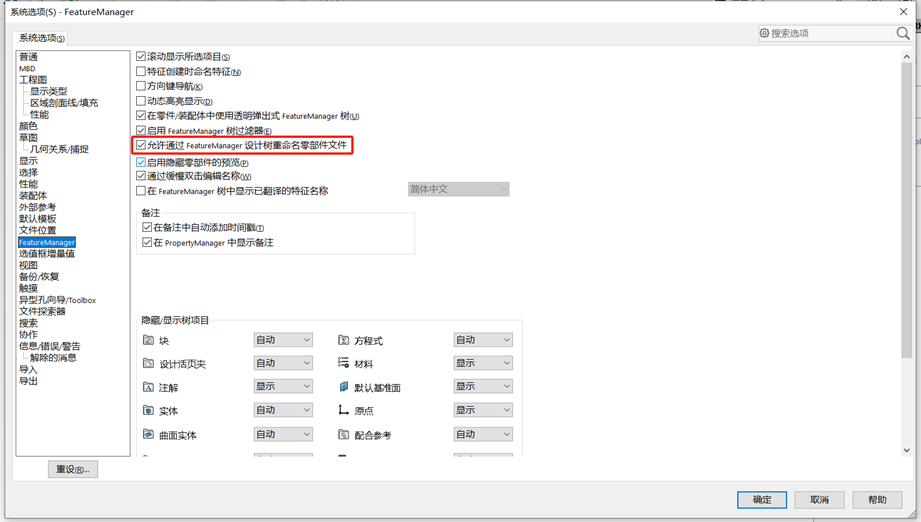921x522 pixels.
Task: Open the 方程式 visibility dropdown
Action: pyautogui.click(x=482, y=340)
